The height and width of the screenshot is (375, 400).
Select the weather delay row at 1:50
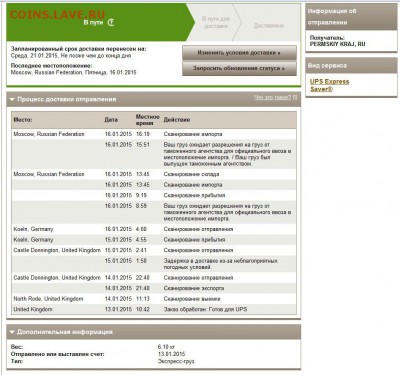click(x=154, y=264)
